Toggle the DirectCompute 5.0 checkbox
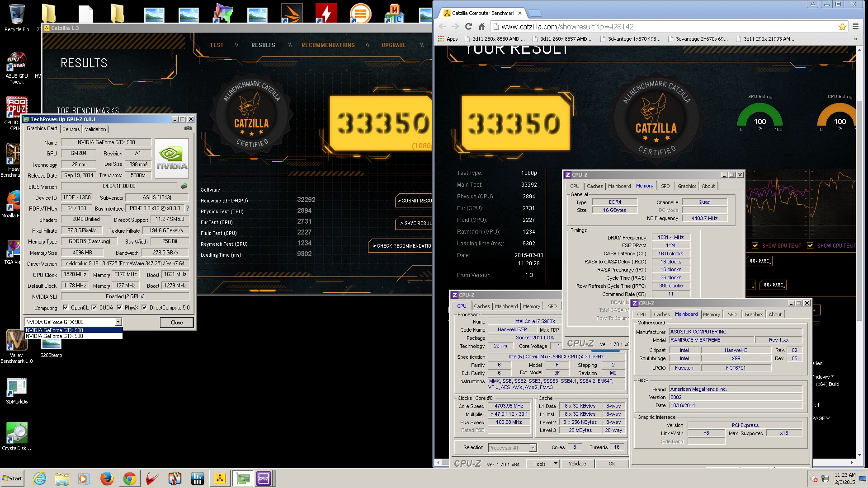Screen dimensions: 868x488 144,308
